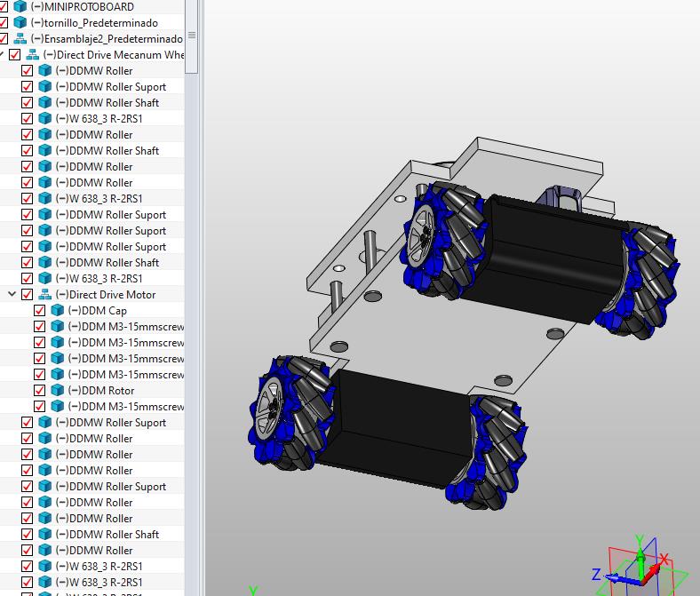This screenshot has width=700, height=596.
Task: Collapse the Direct Drive Mecanum Whe node
Action: coord(2,54)
